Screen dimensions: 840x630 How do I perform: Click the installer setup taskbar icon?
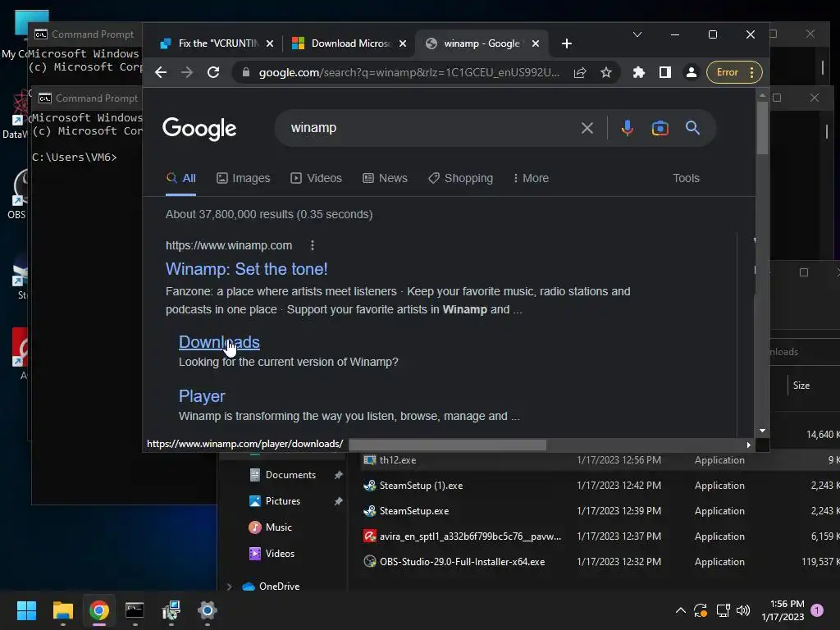tap(171, 610)
